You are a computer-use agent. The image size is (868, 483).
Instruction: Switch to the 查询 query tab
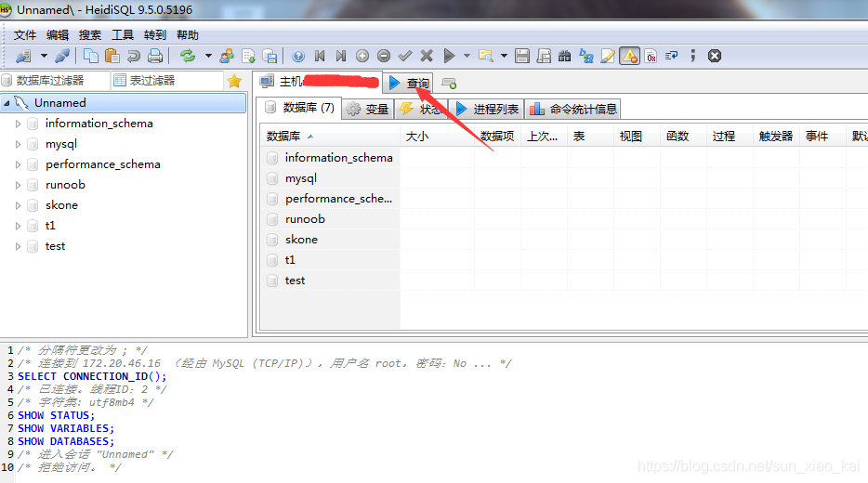pos(409,83)
